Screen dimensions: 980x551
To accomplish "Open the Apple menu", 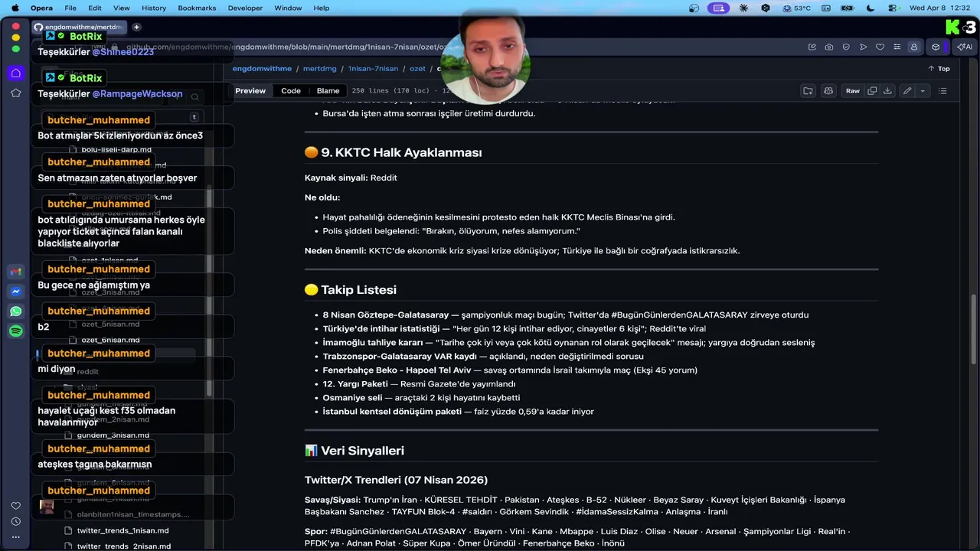I will tap(15, 8).
